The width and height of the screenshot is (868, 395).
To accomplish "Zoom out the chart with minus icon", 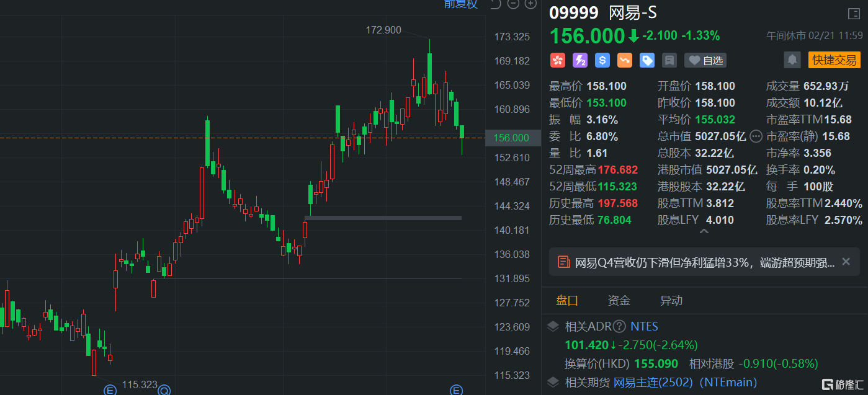I will (x=513, y=4).
